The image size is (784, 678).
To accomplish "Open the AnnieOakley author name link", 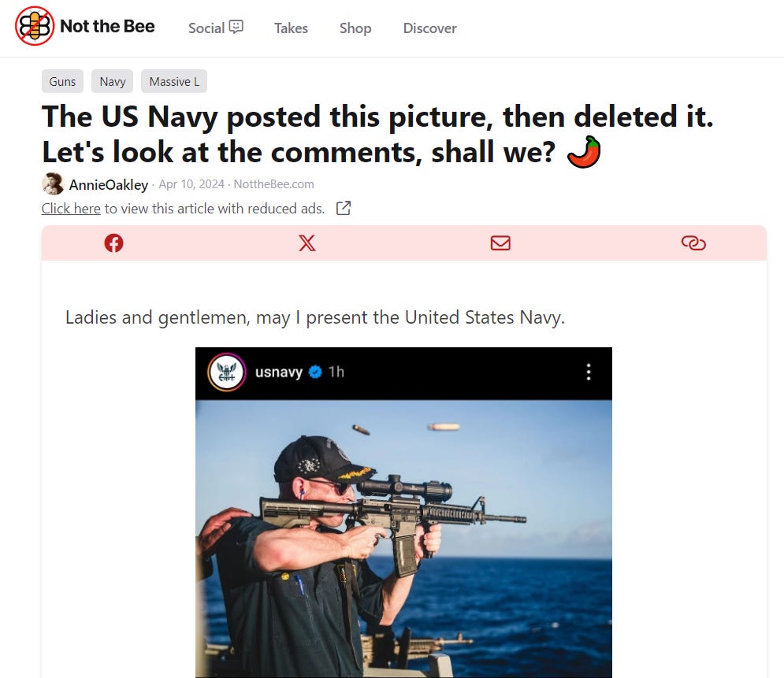I will click(109, 185).
